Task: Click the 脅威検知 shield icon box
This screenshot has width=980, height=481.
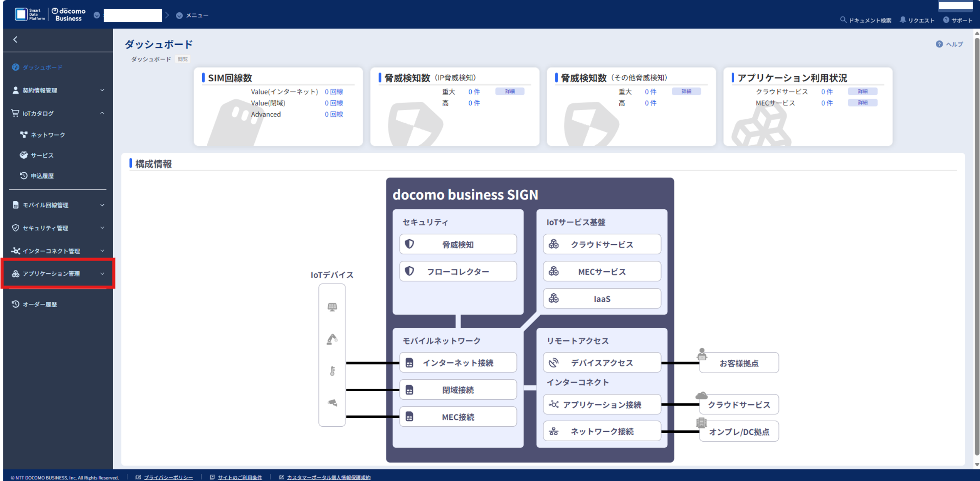Action: [x=457, y=244]
